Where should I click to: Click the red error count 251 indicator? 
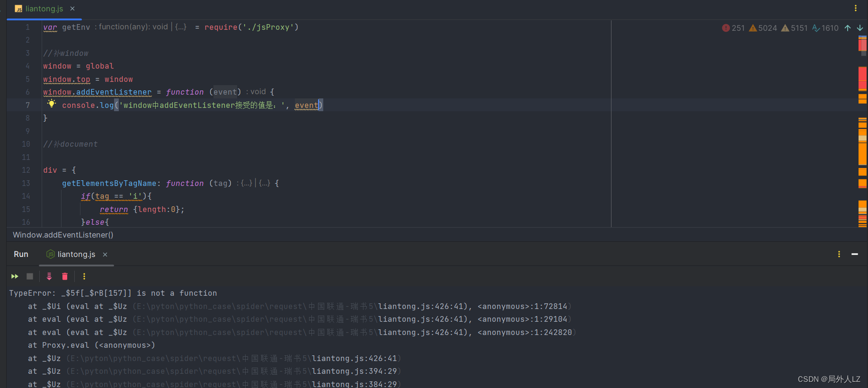(x=733, y=28)
